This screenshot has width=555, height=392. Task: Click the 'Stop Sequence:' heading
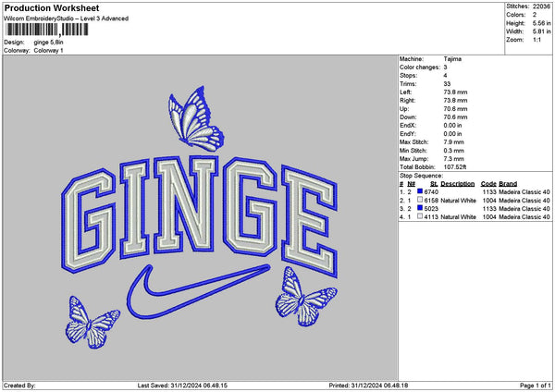421,176
